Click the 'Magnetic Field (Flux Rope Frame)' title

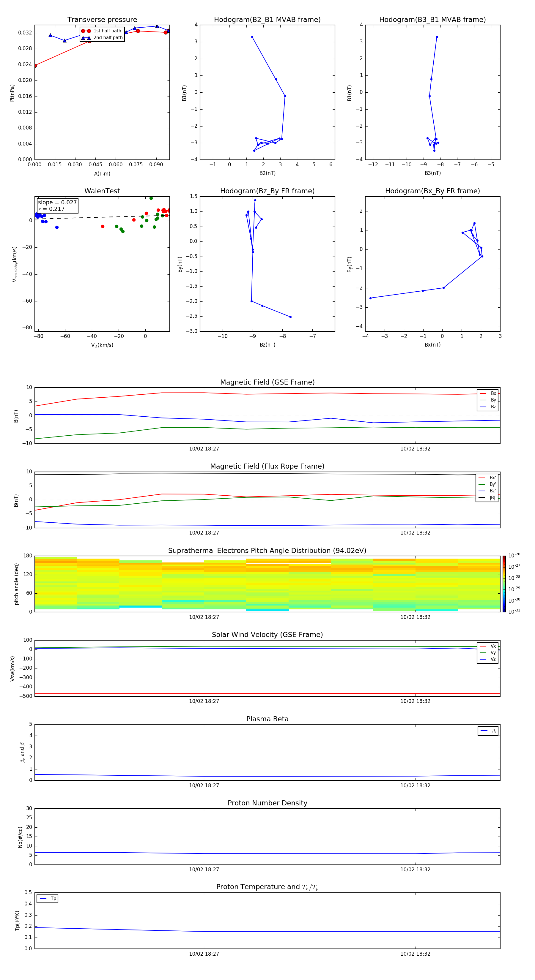coord(267,467)
